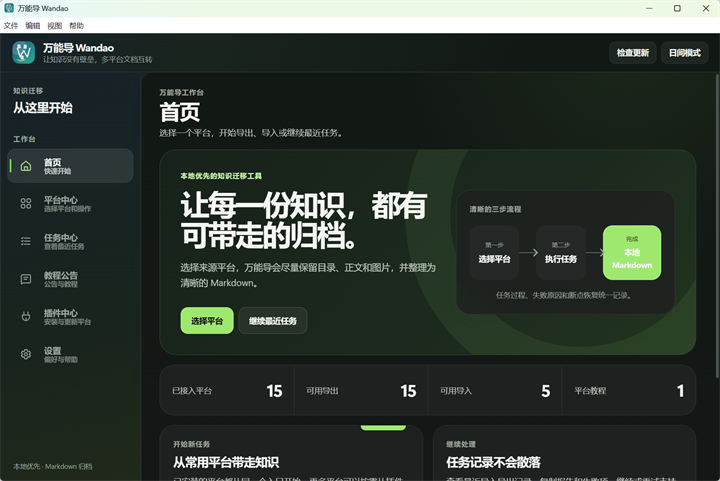720x481 pixels.
Task: Click the Wandao logo in the header
Action: (23, 52)
